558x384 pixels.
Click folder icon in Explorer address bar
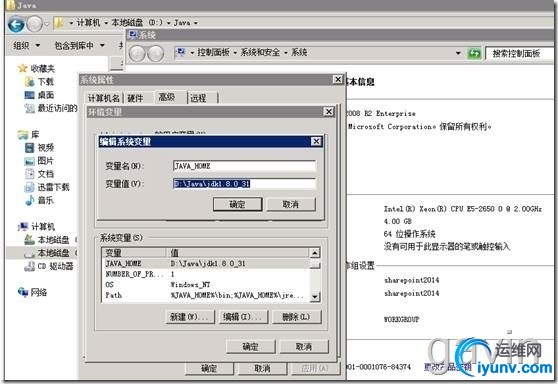(x=59, y=23)
